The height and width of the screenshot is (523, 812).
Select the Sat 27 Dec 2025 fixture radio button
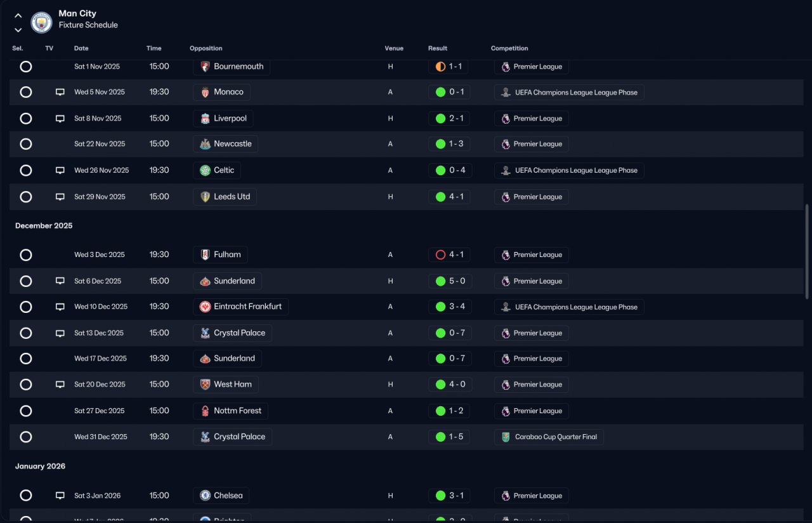[x=26, y=411]
